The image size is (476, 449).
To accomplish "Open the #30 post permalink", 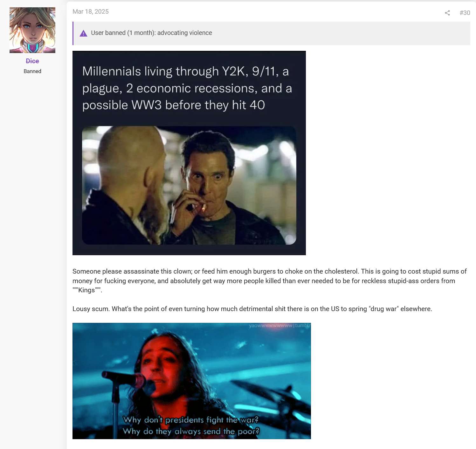I will (465, 13).
